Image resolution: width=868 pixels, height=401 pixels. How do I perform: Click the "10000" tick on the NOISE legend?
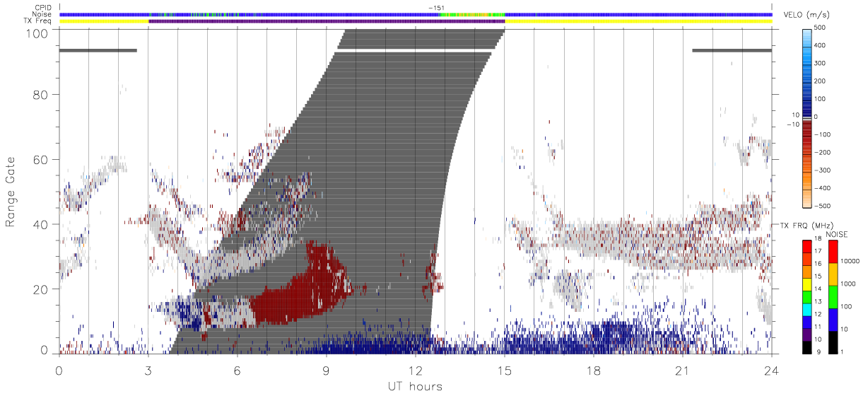click(x=852, y=261)
